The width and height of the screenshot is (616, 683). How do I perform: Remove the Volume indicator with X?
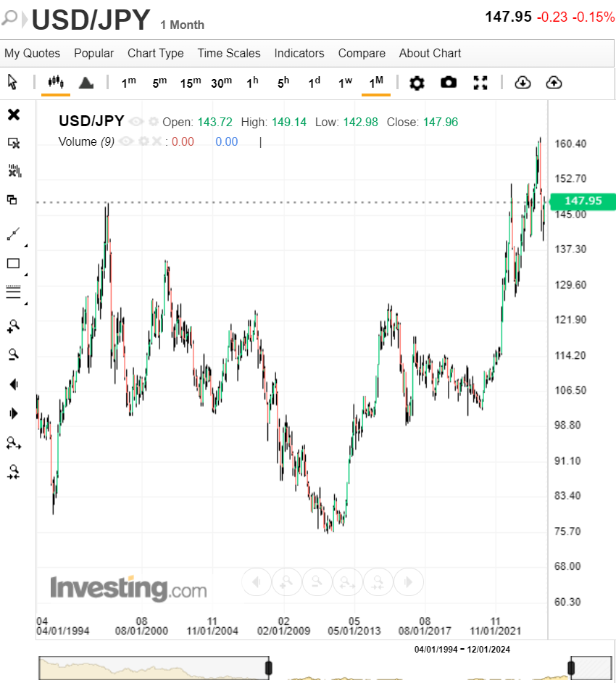(x=157, y=141)
